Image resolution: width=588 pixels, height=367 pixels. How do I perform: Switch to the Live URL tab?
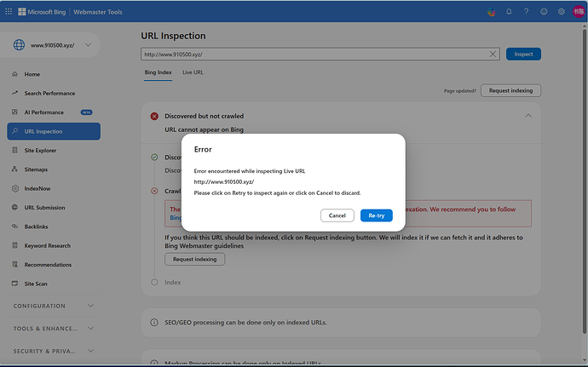193,72
